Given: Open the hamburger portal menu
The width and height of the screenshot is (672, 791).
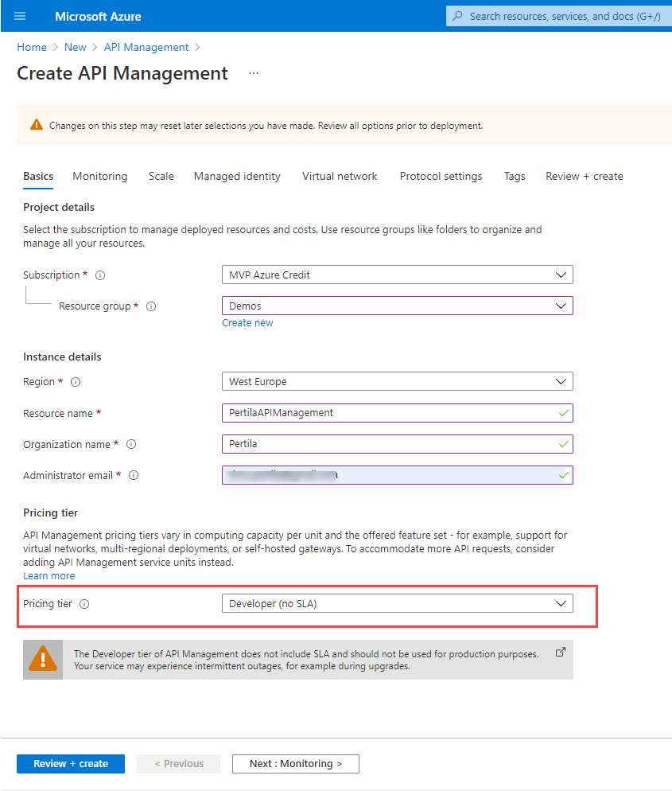Looking at the screenshot, I should click(x=20, y=16).
